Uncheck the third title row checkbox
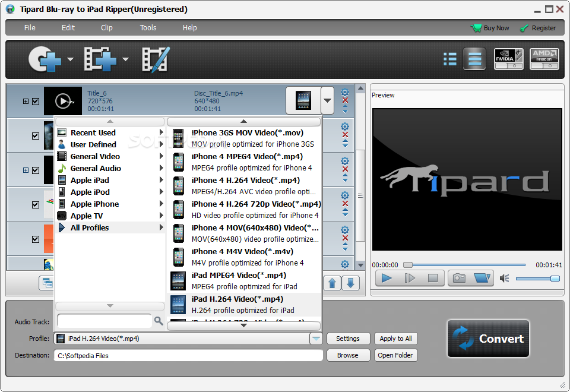Viewport: 570px width, 392px height. (36, 170)
